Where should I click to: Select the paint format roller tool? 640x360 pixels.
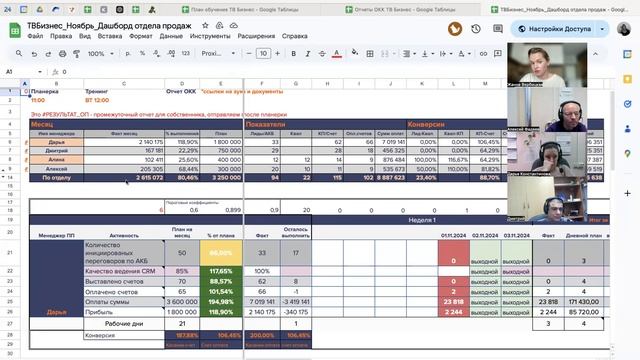click(x=76, y=53)
